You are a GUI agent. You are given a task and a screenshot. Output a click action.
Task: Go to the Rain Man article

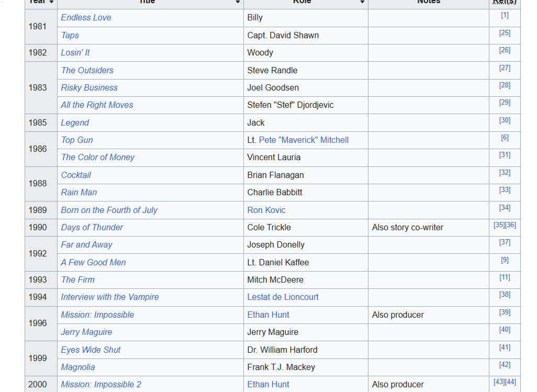[79, 192]
